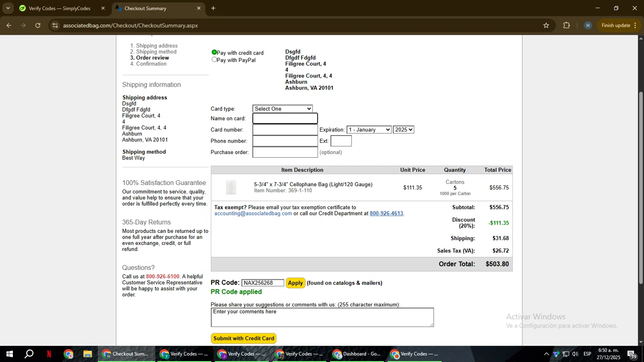Image resolution: width=644 pixels, height=362 pixels.
Task: Open File Explorer from the taskbar
Action: click(x=88, y=354)
